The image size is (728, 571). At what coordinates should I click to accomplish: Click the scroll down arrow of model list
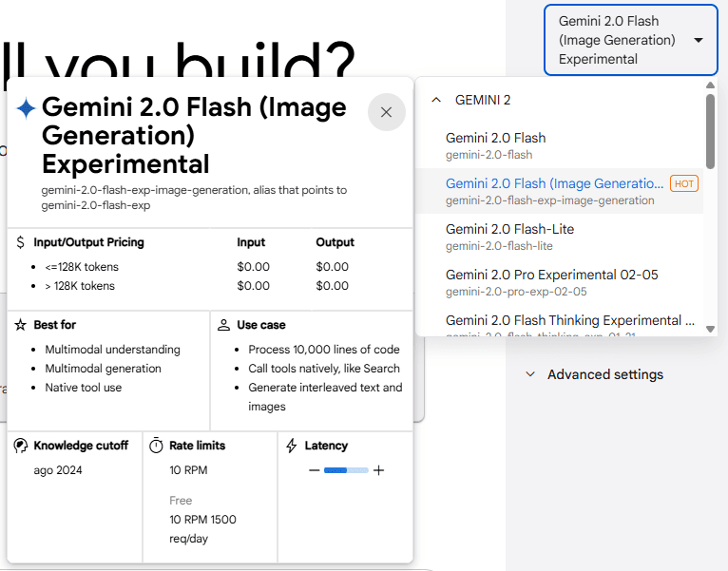tap(710, 329)
